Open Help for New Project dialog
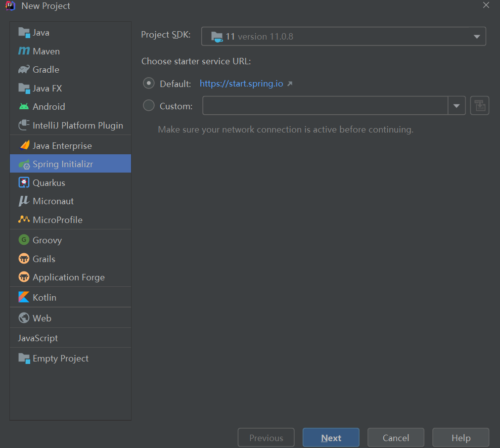 tap(461, 438)
